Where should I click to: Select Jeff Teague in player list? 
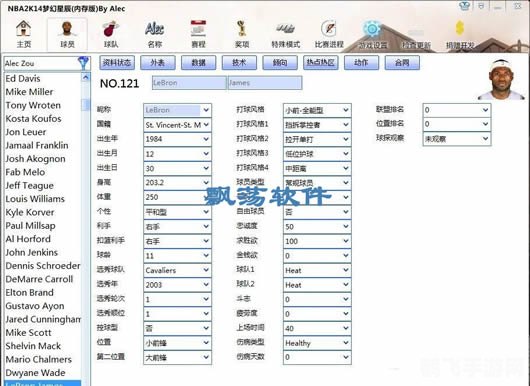coord(29,186)
